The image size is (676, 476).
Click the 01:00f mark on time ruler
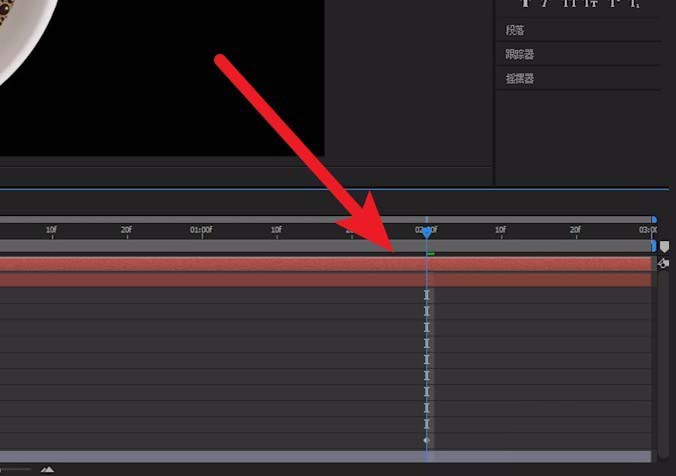tap(201, 230)
